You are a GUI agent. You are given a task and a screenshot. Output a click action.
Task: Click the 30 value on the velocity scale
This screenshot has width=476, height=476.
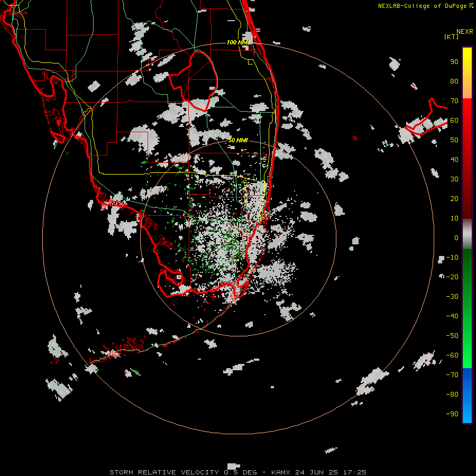point(454,179)
